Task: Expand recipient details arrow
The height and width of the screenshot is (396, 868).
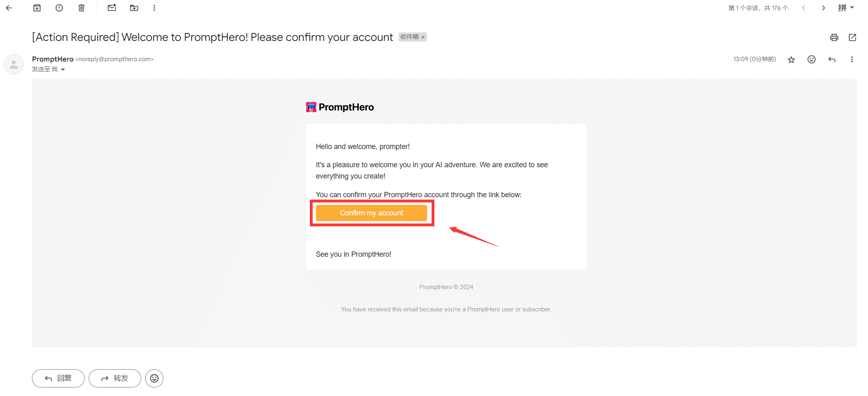Action: pos(63,70)
